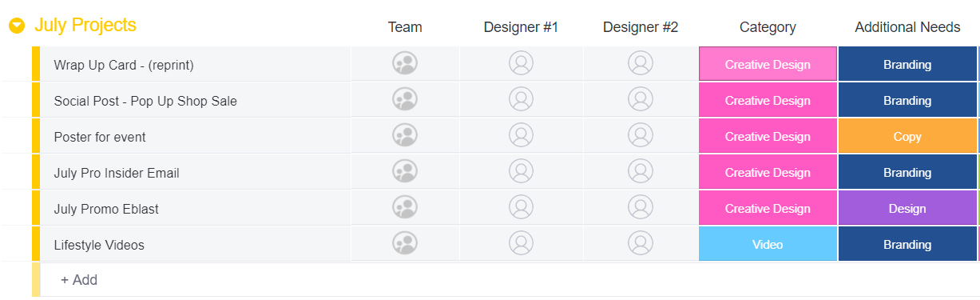Open Category dropdown for Lifestyle Videos (Video)

tap(768, 244)
